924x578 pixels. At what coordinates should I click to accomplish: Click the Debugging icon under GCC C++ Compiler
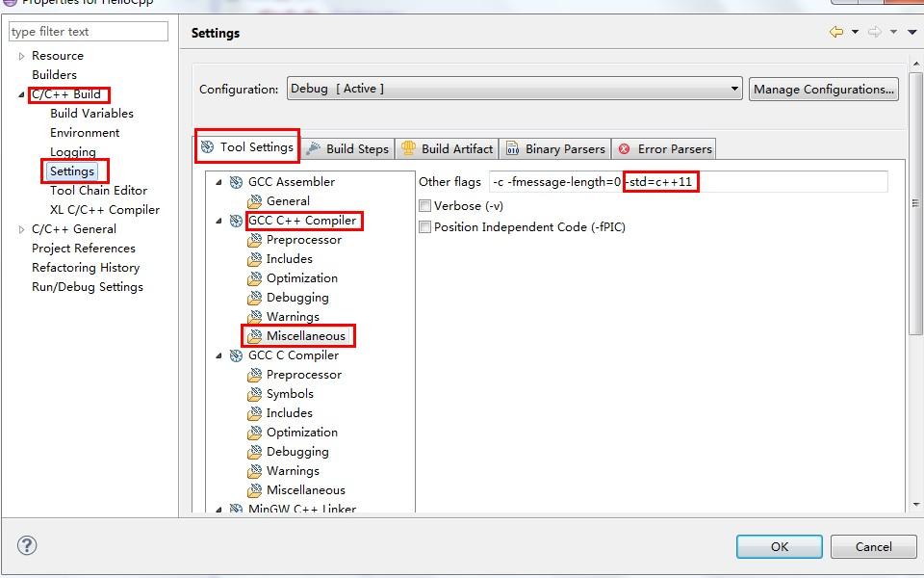254,298
